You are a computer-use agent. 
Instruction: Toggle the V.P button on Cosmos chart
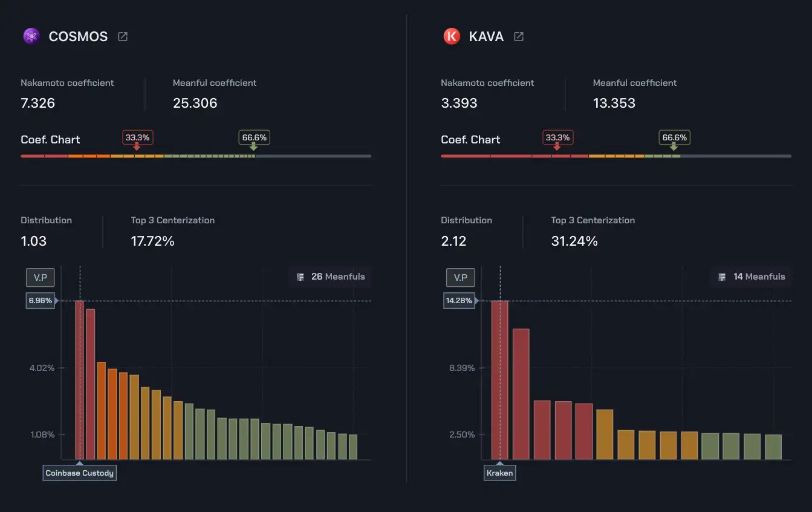pos(41,277)
